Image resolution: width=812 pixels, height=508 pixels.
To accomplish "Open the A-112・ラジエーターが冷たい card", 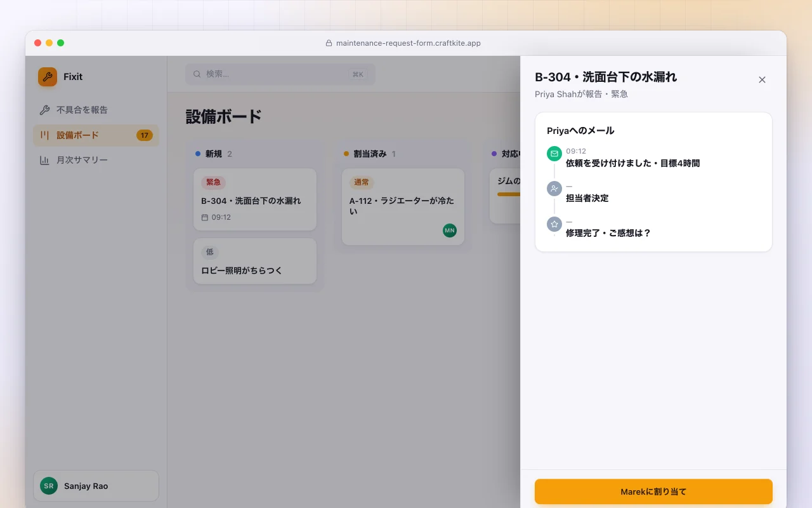I will [403, 207].
